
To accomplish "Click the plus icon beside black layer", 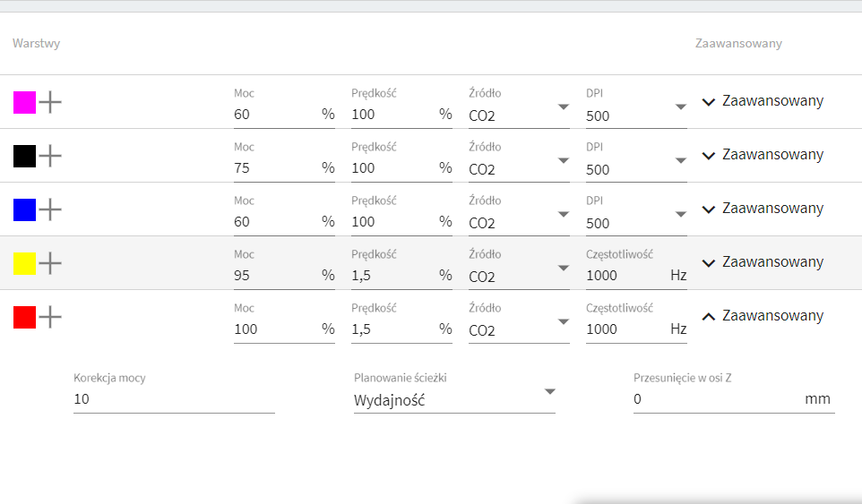I will click(50, 156).
